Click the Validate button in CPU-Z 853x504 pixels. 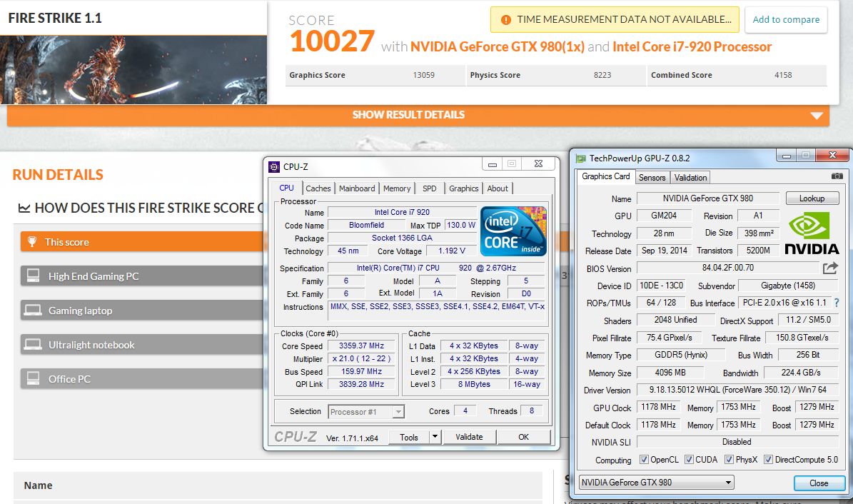click(469, 436)
